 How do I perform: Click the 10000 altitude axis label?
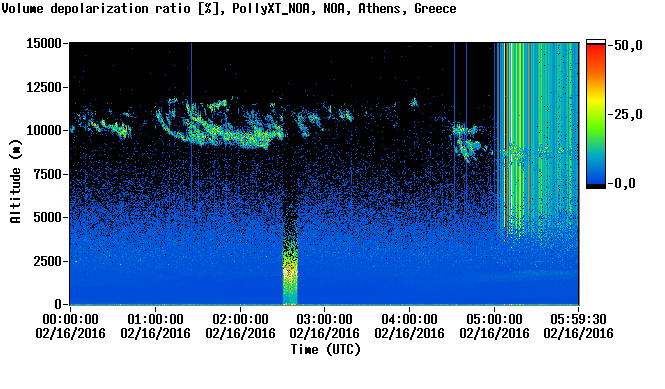(x=44, y=130)
